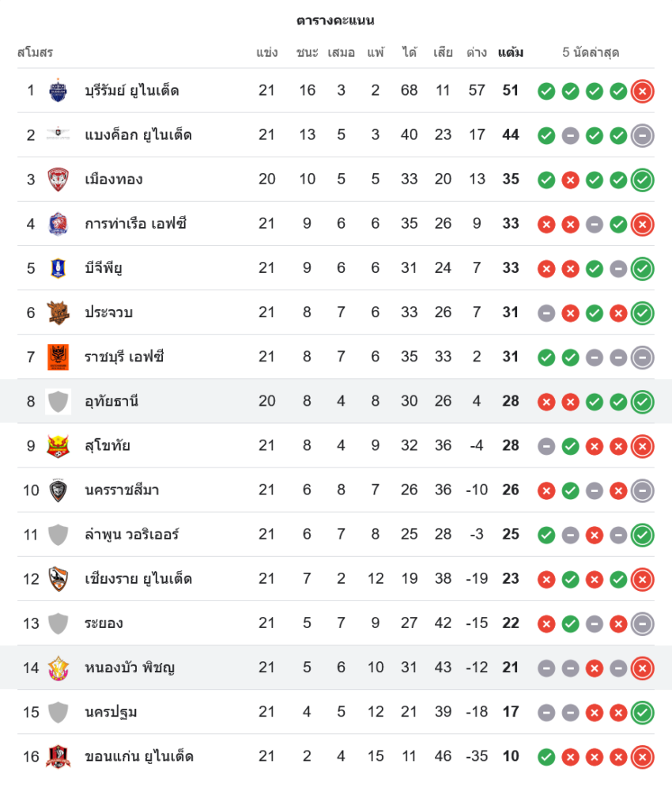Viewport: 672px width, 791px height.
Task: Open the นครราชสีมา team link
Action: tap(122, 490)
